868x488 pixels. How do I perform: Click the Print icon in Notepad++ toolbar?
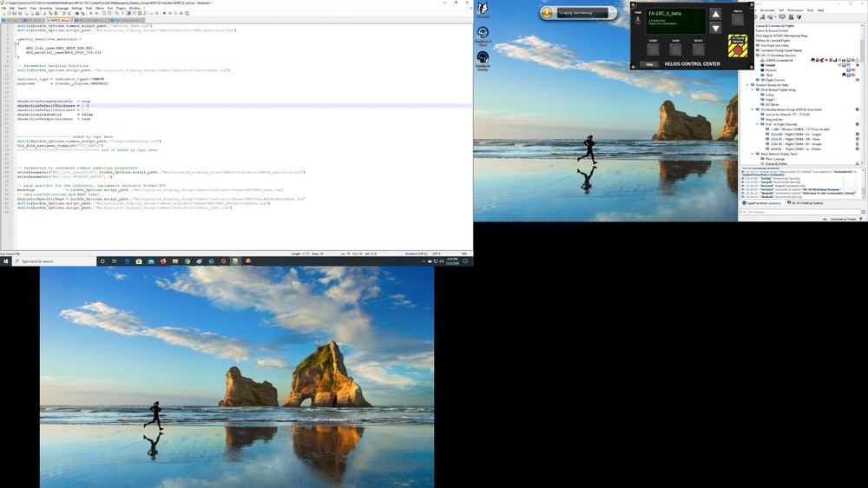(x=37, y=13)
